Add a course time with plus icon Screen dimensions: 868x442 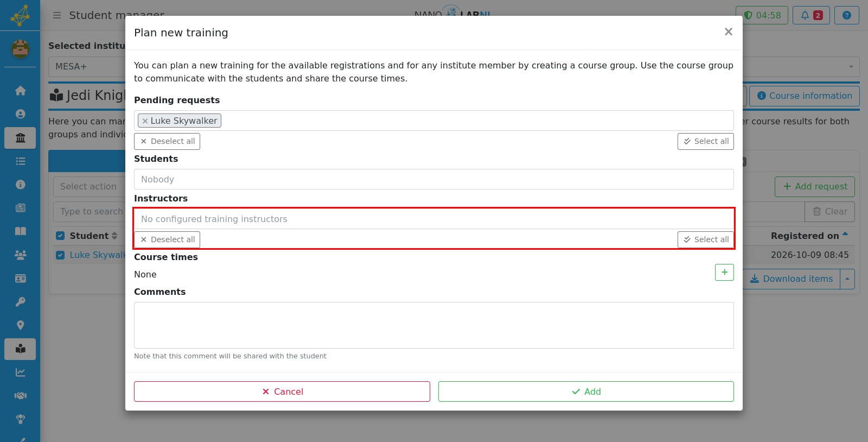[x=724, y=272]
